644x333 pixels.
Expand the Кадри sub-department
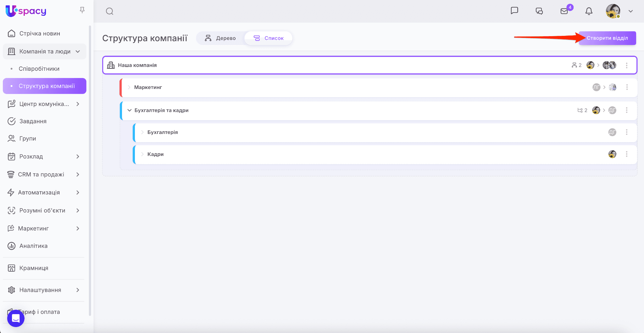(142, 154)
